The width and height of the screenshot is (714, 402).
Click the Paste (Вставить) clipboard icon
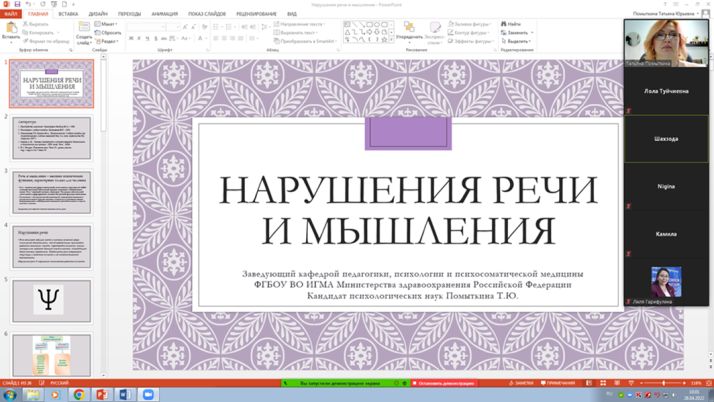[11, 28]
